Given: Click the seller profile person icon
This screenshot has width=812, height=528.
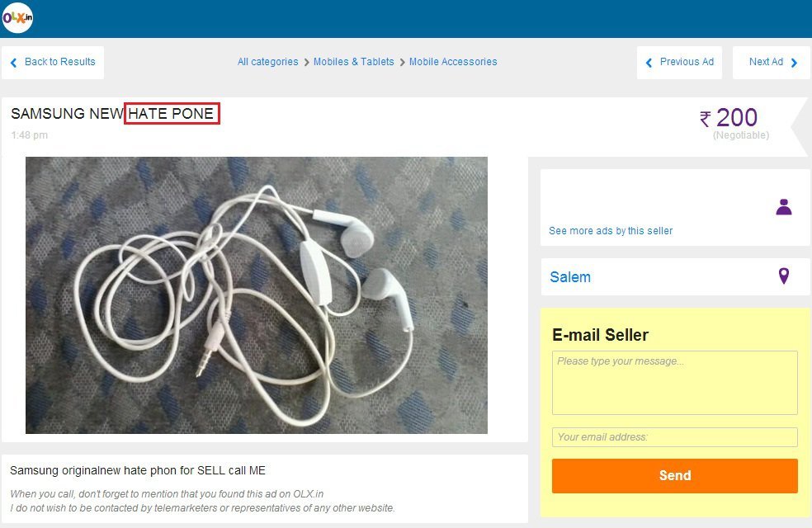Looking at the screenshot, I should [x=783, y=207].
